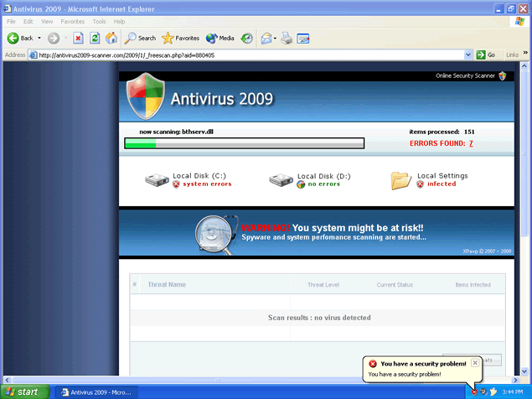Open the Favorites star button
The image size is (532, 399).
(179, 38)
